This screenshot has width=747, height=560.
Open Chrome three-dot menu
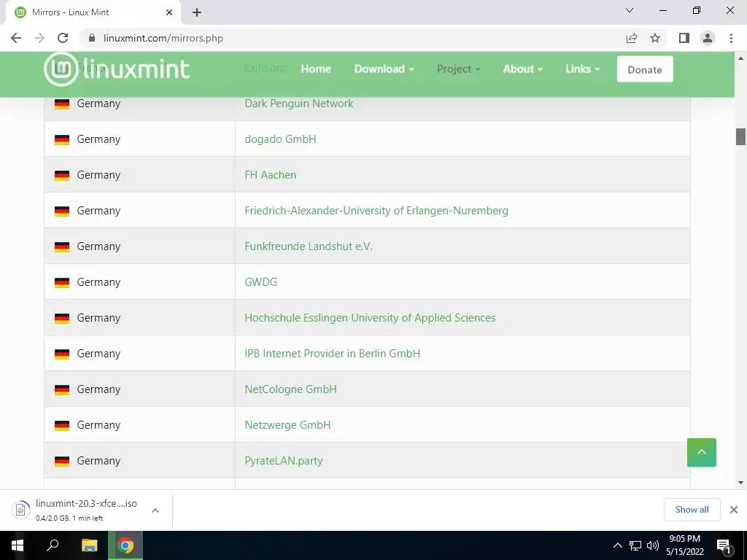[x=731, y=38]
